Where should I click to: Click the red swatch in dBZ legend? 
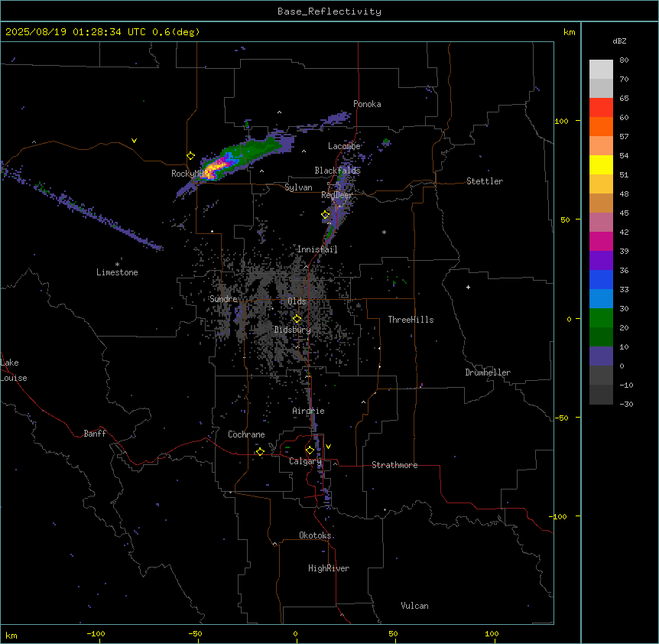pyautogui.click(x=601, y=107)
